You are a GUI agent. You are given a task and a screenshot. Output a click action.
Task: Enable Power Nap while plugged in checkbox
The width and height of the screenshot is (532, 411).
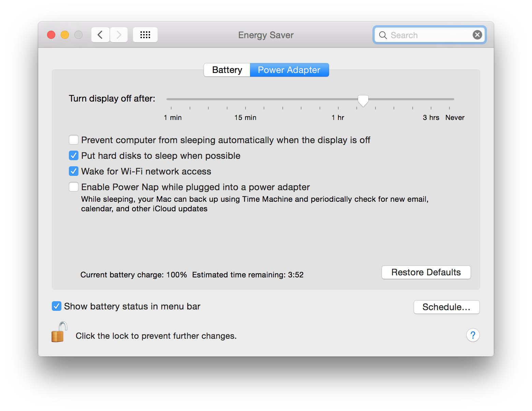(74, 187)
